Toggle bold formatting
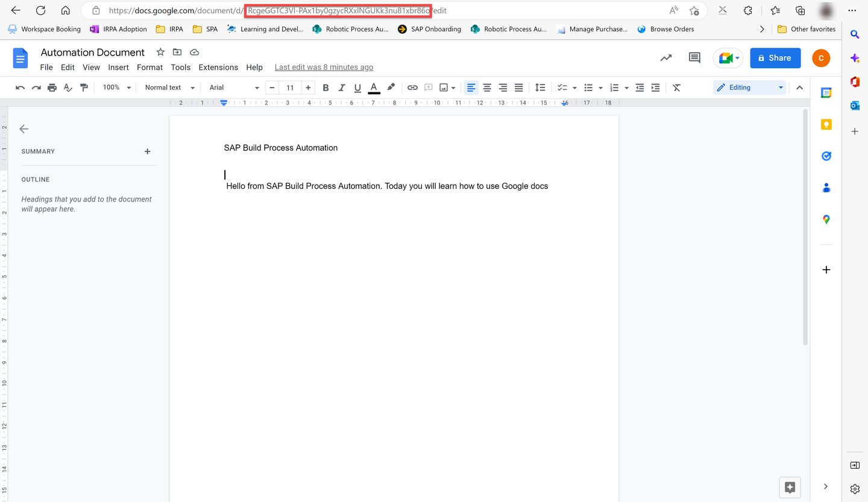 coord(325,87)
